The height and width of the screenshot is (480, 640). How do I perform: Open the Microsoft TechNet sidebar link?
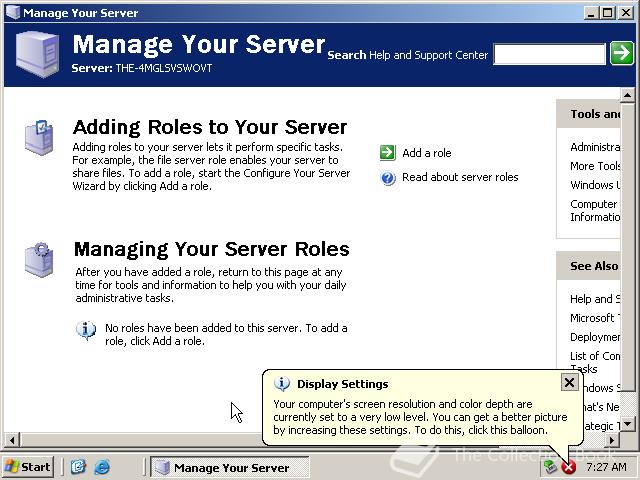[595, 318]
